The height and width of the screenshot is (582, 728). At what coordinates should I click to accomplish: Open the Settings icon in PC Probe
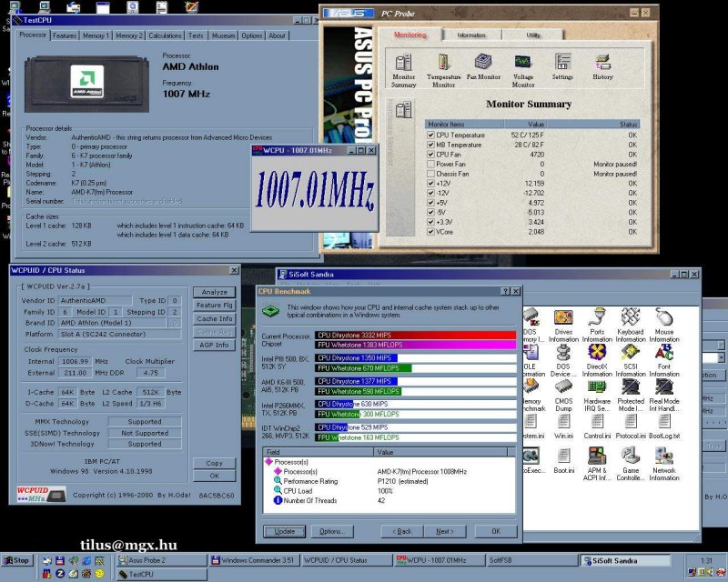[x=562, y=66]
